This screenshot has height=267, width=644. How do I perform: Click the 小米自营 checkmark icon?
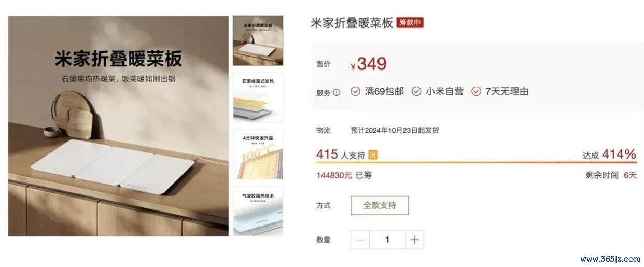click(416, 91)
